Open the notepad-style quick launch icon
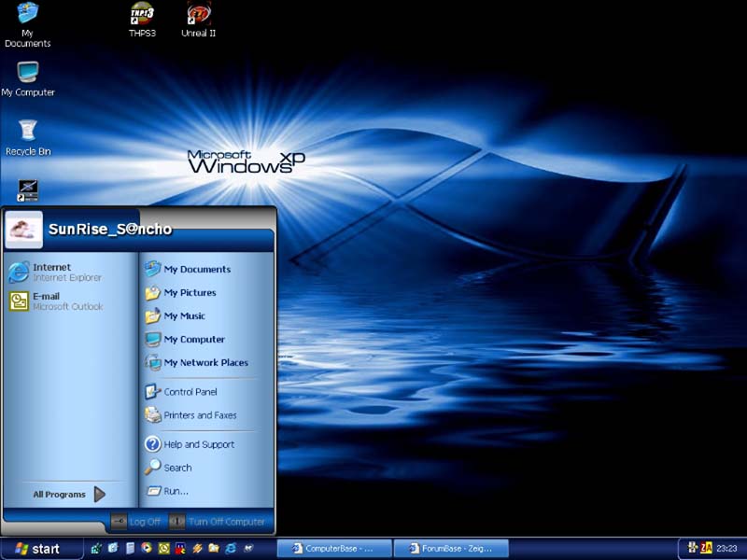Screen dimensions: 747x560 pos(130,548)
